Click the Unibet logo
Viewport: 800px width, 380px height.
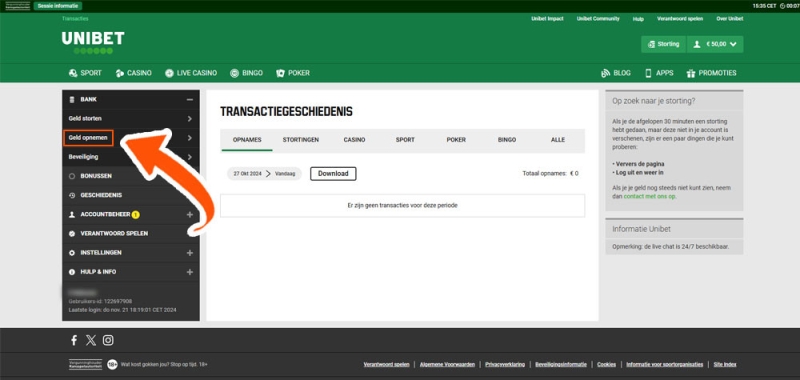[x=93, y=42]
